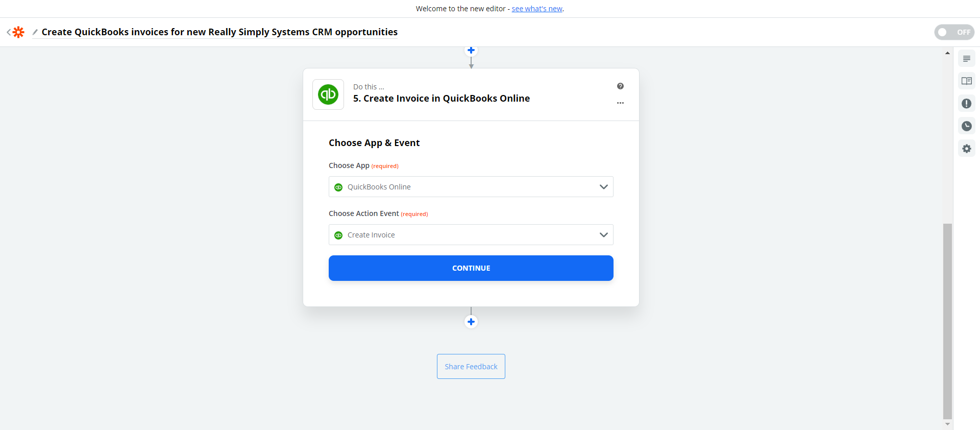Turn the Zap on with the OFF toggle
980x430 pixels.
click(x=953, y=32)
